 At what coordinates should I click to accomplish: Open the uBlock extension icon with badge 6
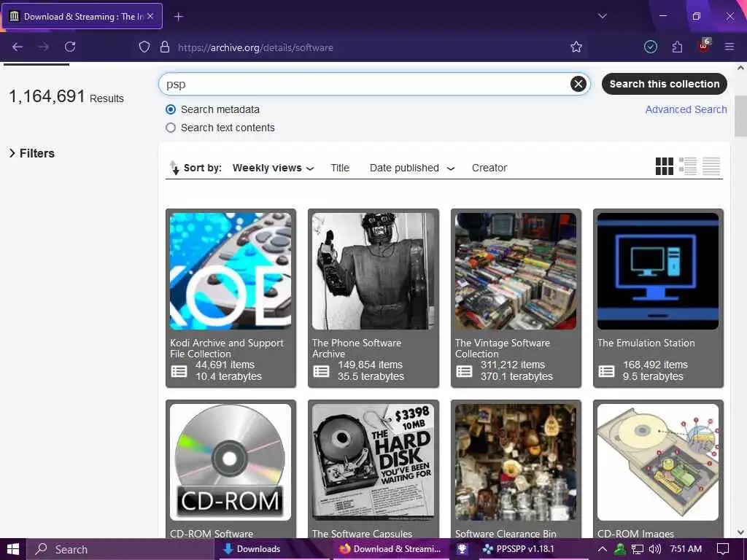(704, 46)
